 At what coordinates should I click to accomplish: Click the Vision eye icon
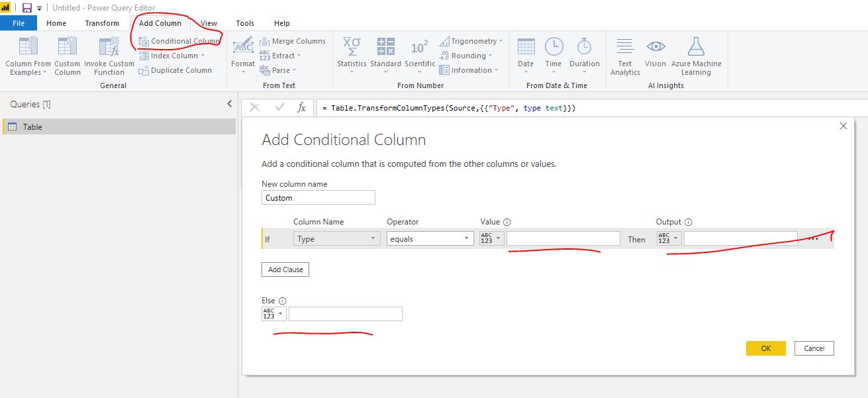[655, 46]
